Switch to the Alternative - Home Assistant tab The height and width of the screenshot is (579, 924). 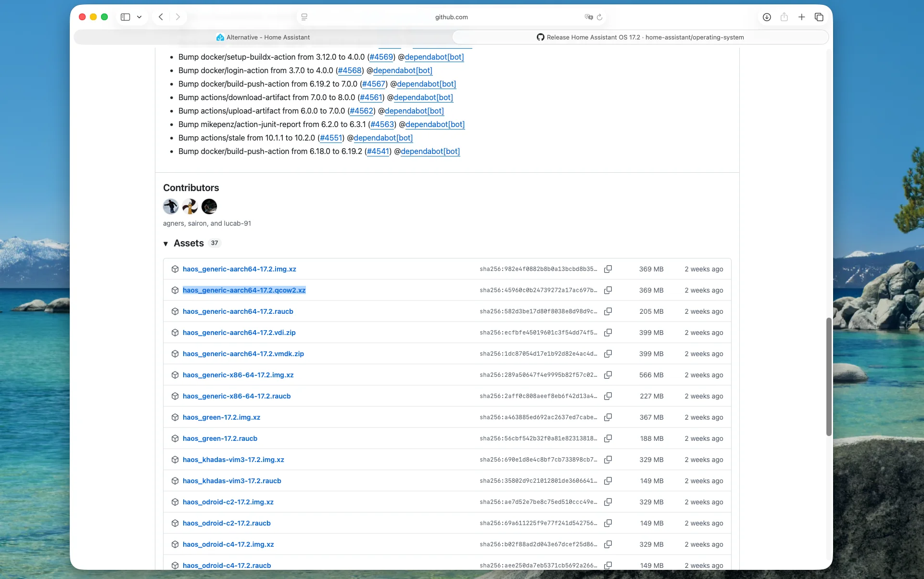(263, 37)
